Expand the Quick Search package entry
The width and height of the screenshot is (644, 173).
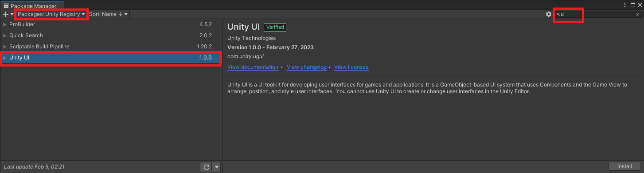(x=5, y=35)
